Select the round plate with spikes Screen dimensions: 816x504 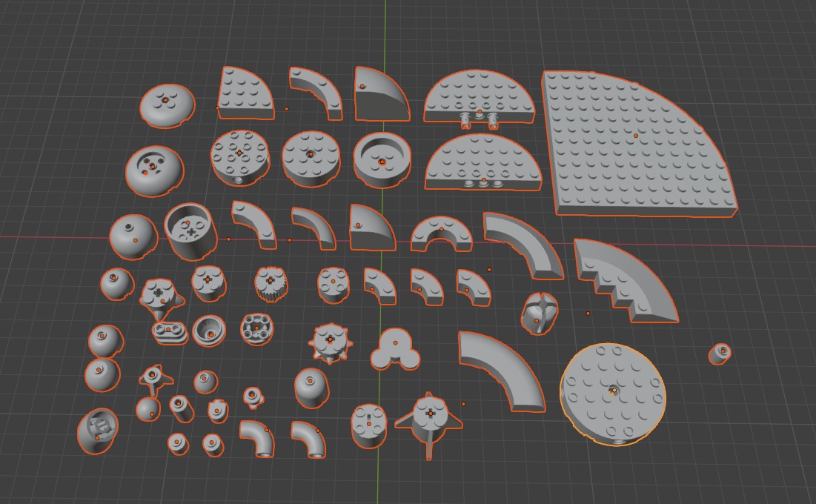[x=331, y=344]
